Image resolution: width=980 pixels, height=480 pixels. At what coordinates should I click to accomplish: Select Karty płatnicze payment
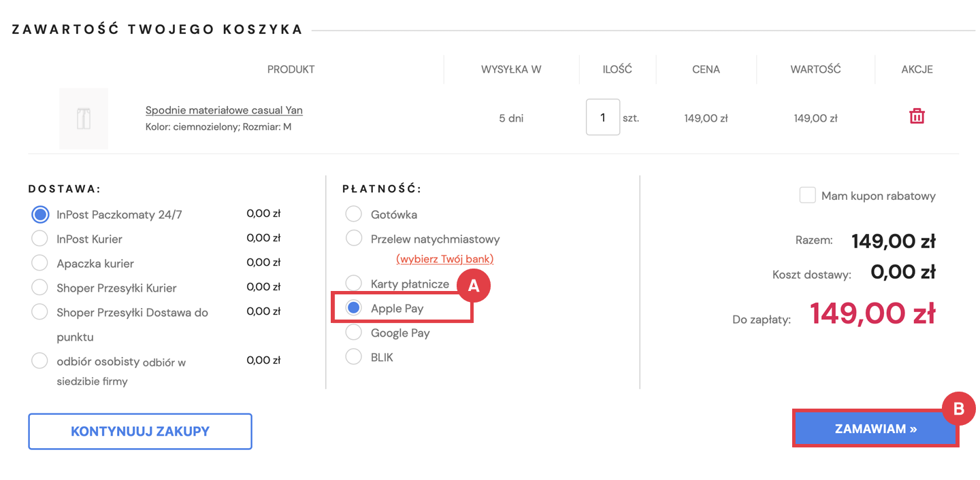click(353, 283)
